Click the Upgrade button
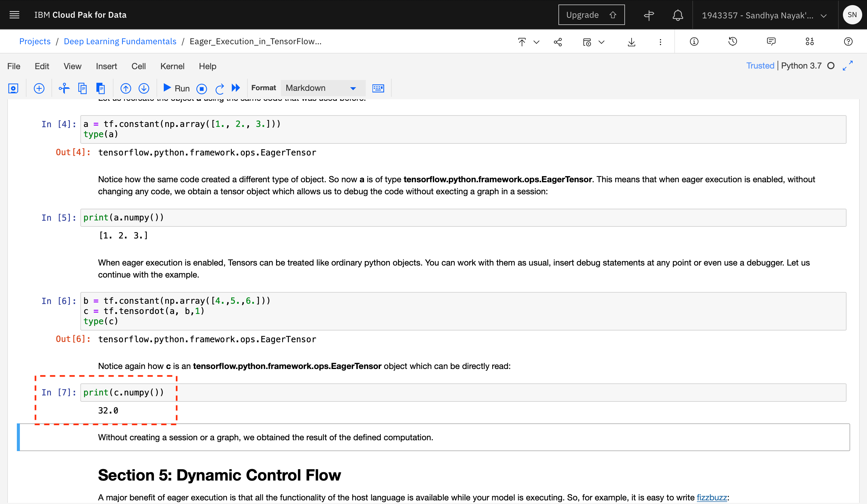Viewport: 867px width, 504px height. [591, 15]
